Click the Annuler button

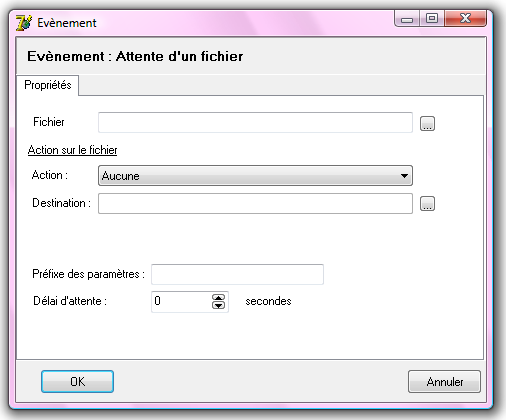tap(444, 382)
